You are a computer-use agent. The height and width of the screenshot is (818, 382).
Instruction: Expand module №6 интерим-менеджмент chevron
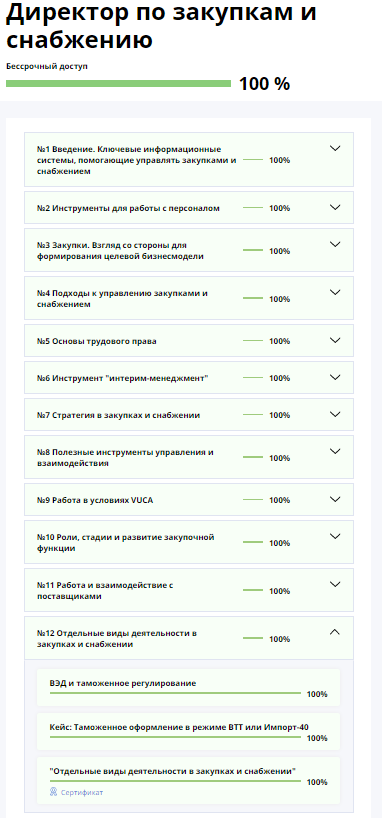coord(336,377)
